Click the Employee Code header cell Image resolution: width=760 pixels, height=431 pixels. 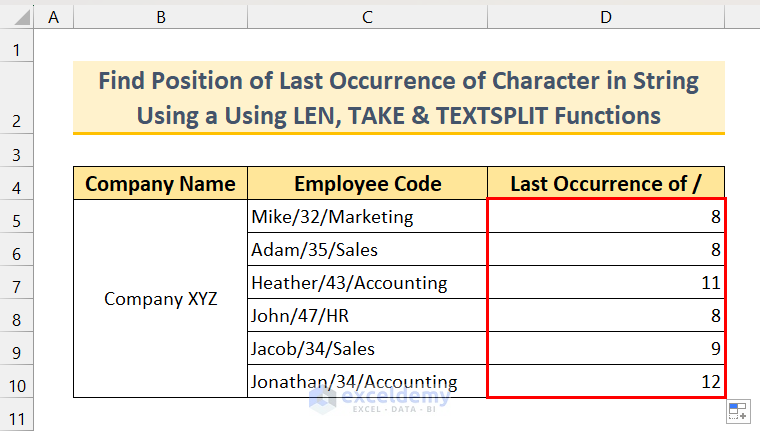(368, 184)
